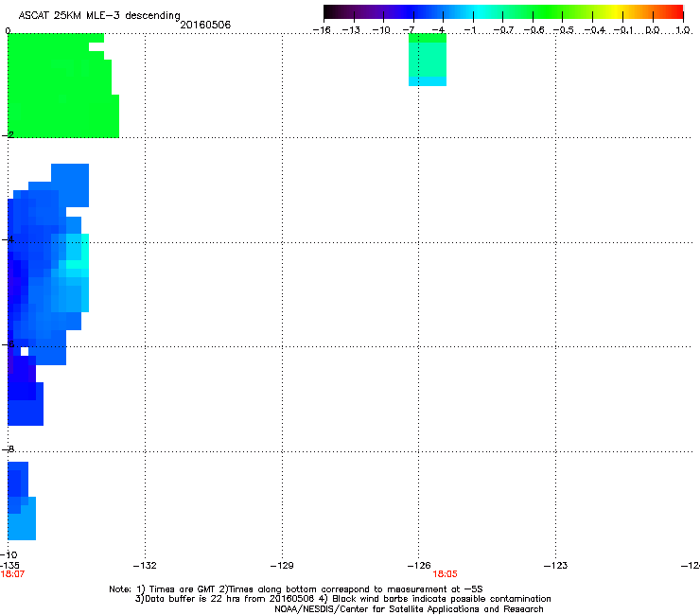The image size is (700, 615).
Task: Click the red 18:05 time stamp
Action: pyautogui.click(x=446, y=574)
